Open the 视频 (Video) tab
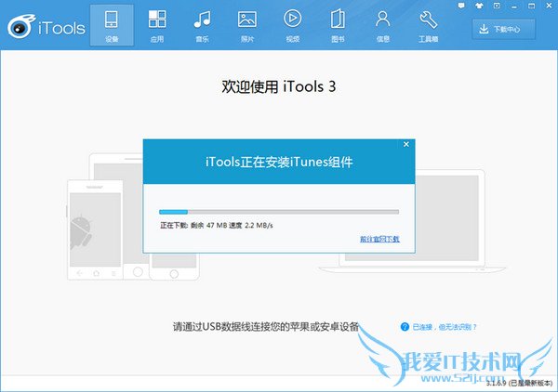Screen dimensions: 558x392 (293, 25)
